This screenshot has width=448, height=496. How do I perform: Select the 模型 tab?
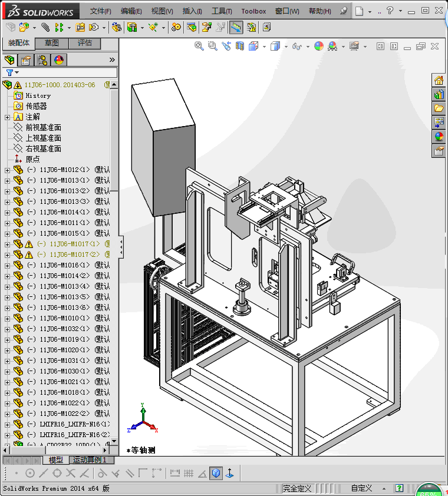56,460
